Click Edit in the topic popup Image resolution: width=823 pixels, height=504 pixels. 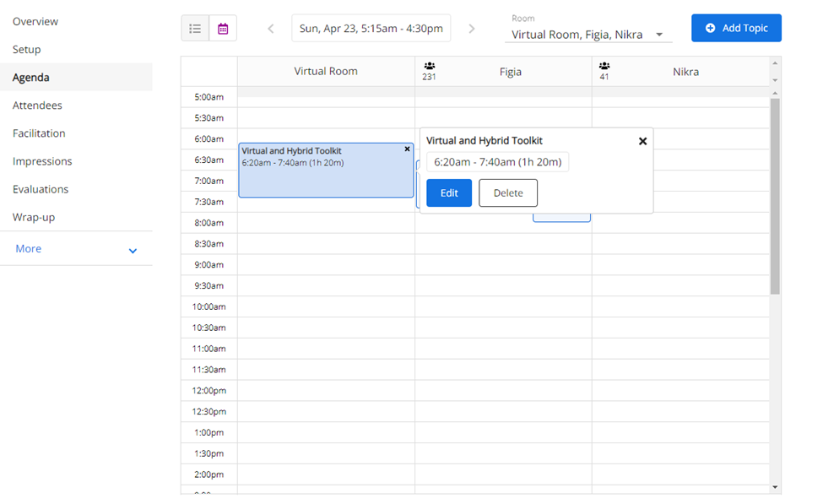[449, 192]
